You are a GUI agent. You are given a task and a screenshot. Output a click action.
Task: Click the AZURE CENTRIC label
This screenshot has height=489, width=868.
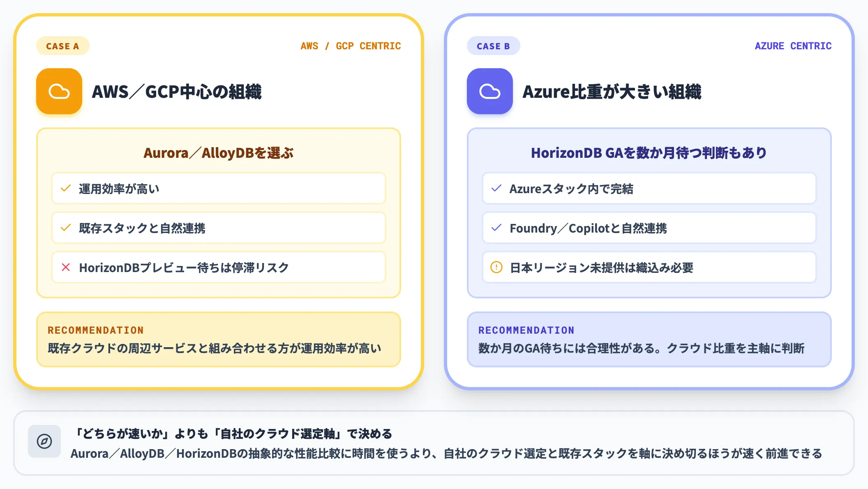click(793, 46)
